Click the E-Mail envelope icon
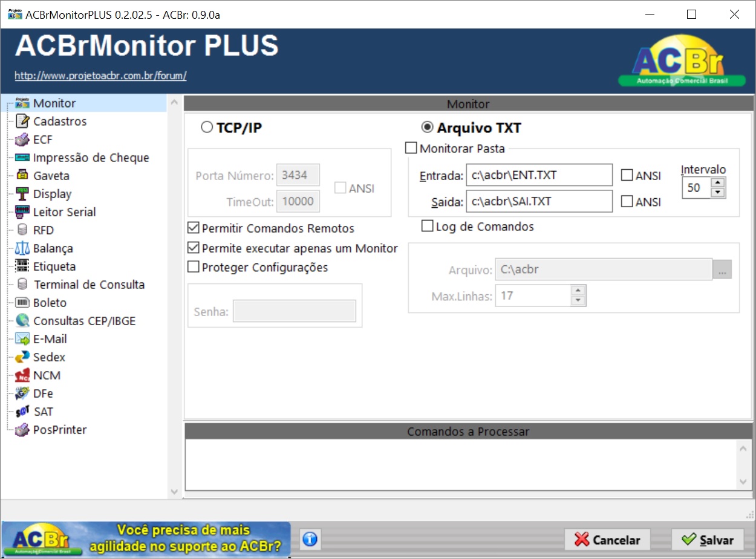 [x=22, y=339]
